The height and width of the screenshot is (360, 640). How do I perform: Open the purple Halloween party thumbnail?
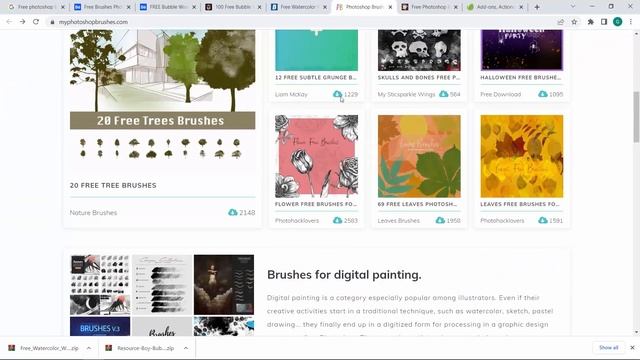point(522,50)
